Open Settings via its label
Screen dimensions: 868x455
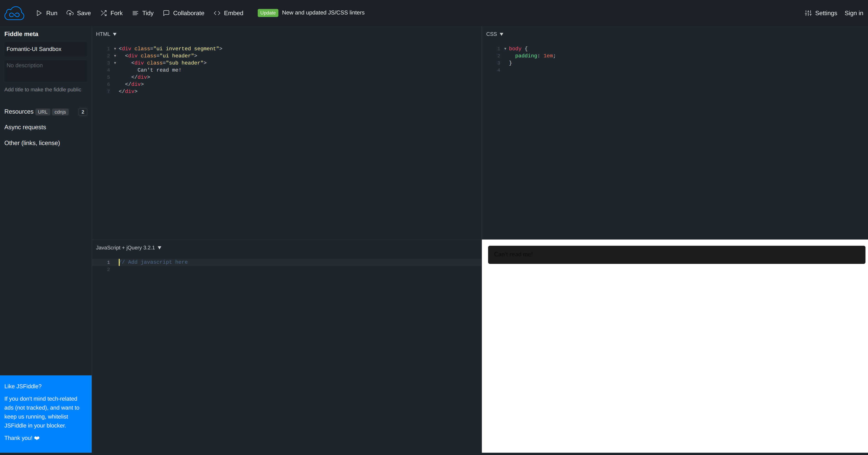click(826, 13)
